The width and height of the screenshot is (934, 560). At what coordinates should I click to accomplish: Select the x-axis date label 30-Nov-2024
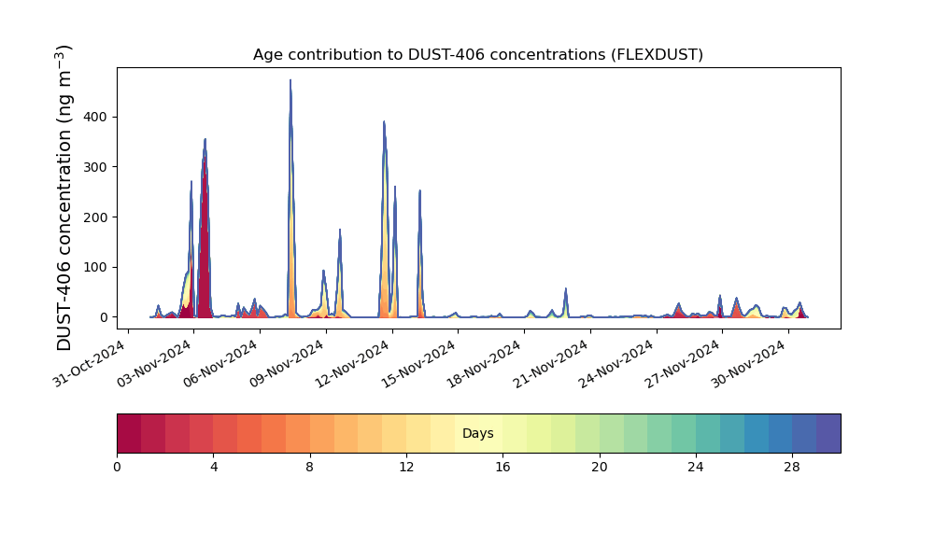tap(751, 363)
